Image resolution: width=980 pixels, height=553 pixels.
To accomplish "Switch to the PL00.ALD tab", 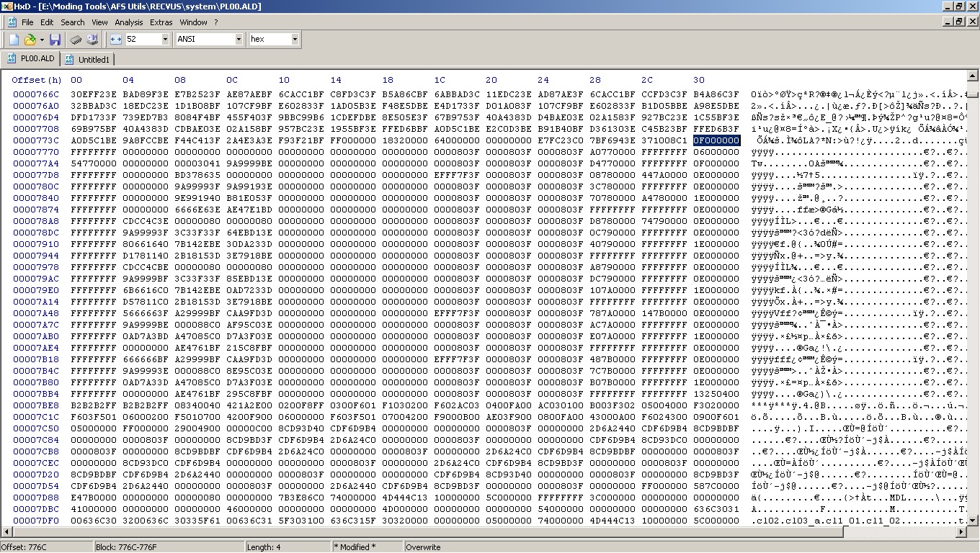I will tap(31, 58).
